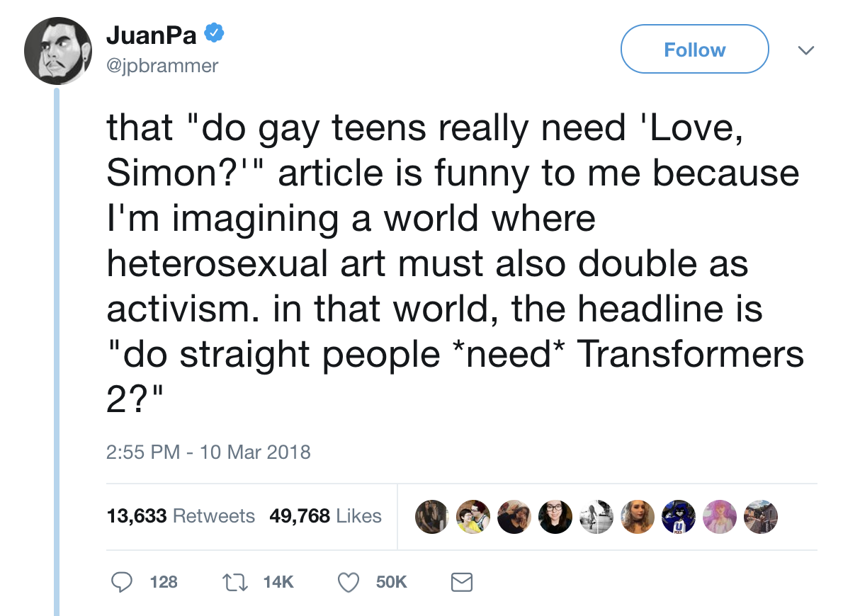Open the liker avatar wearing black glasses
Image resolution: width=843 pixels, height=616 pixels.
pyautogui.click(x=555, y=516)
